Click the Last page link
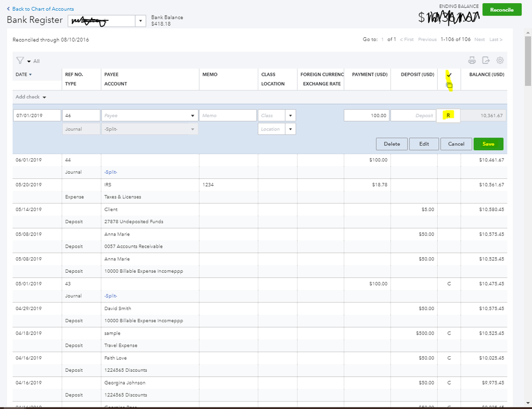The height and width of the screenshot is (409, 532). [x=496, y=39]
